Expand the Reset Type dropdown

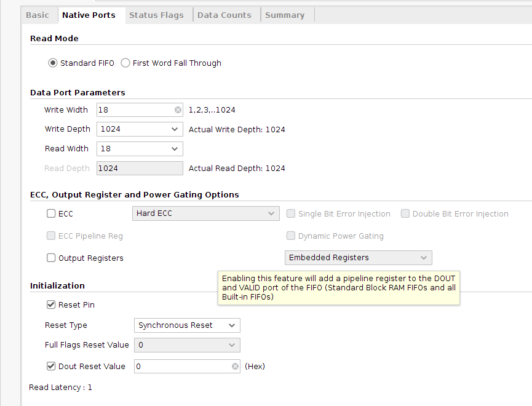[x=232, y=325]
